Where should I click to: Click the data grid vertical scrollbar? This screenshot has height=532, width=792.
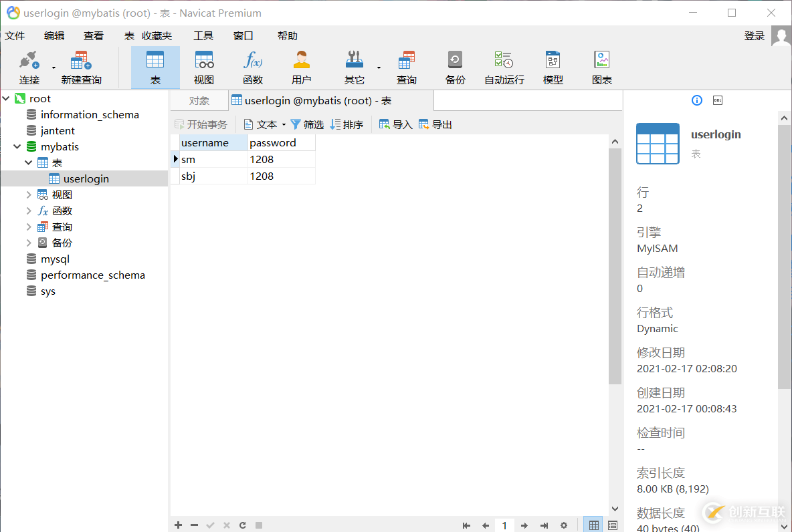(615, 267)
